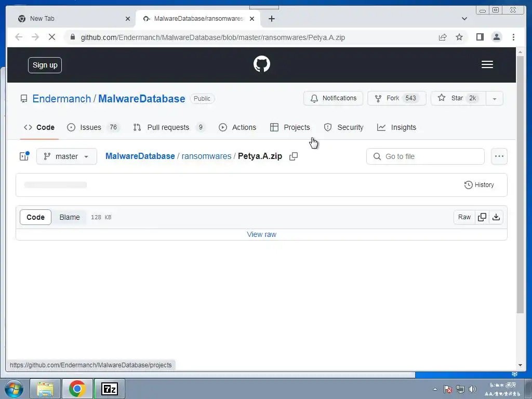Click the Raw button
The height and width of the screenshot is (399, 532).
[x=464, y=217]
